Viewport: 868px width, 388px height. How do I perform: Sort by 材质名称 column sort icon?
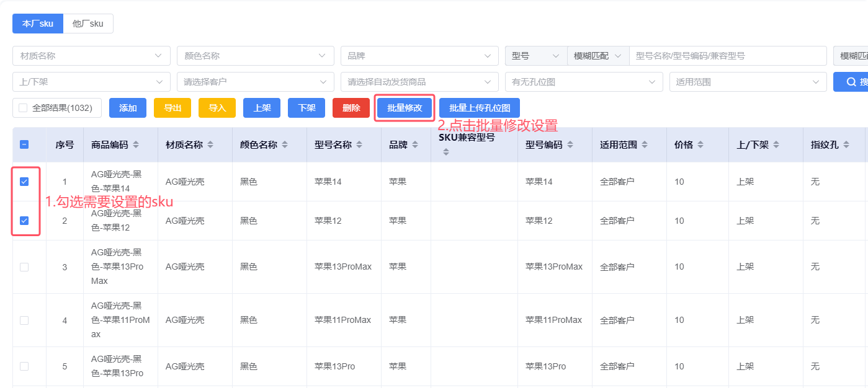210,144
